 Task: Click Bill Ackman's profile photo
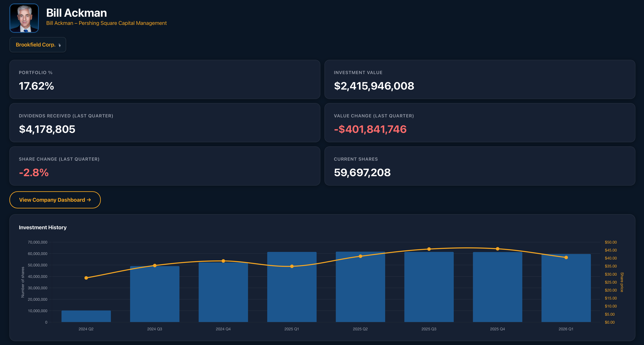tap(24, 18)
